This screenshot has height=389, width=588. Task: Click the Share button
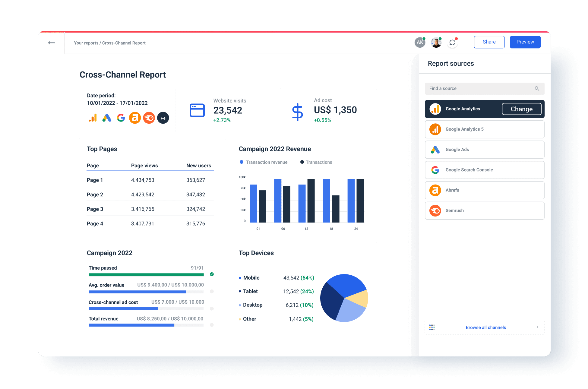[489, 42]
